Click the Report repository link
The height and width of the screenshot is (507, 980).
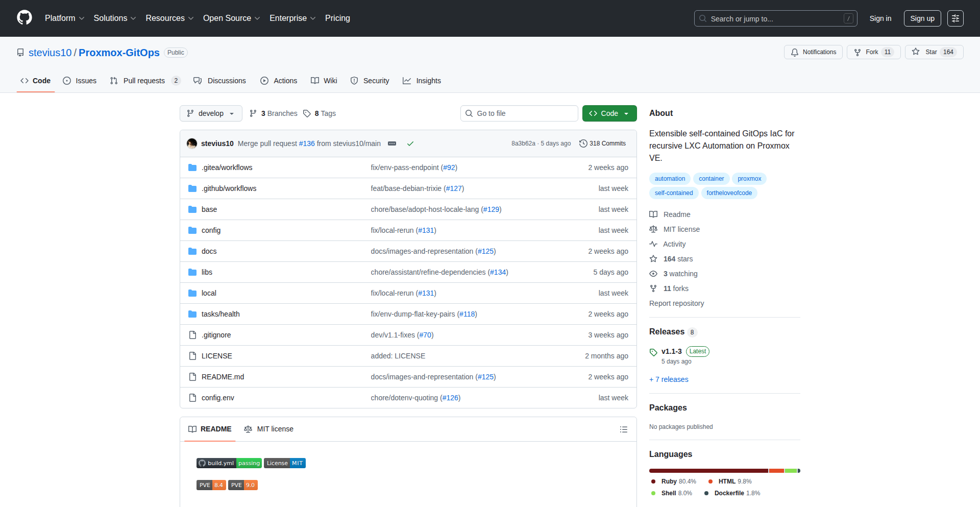676,303
